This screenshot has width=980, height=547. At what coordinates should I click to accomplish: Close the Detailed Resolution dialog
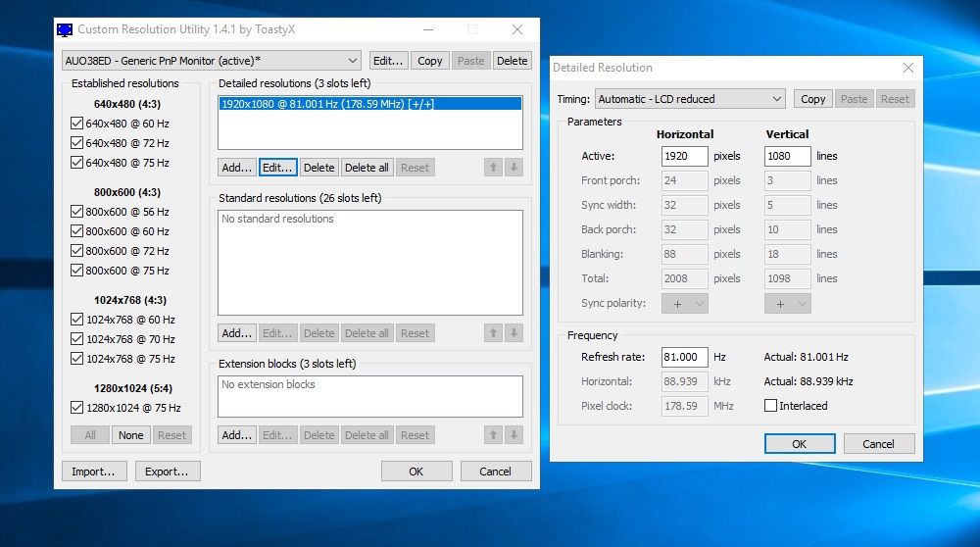pos(908,68)
